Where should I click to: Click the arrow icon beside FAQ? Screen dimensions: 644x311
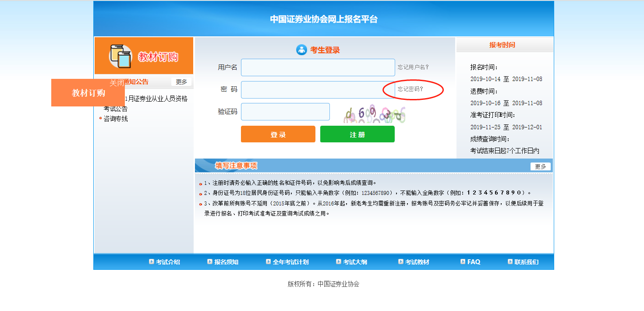[463, 262]
